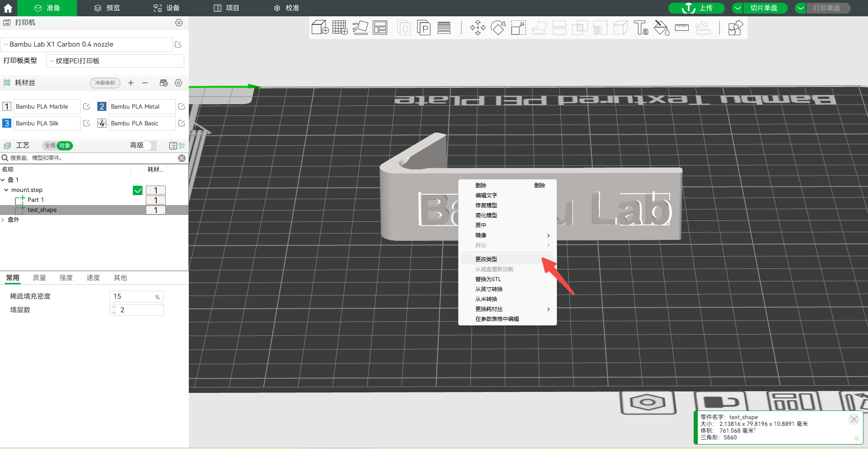Edit the printer preset icon
The height and width of the screenshot is (449, 868).
pos(178,44)
